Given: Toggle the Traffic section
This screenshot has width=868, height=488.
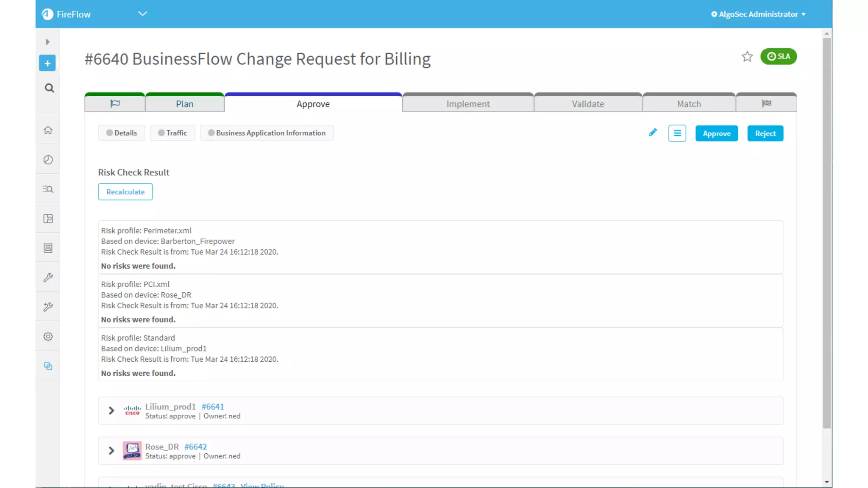Looking at the screenshot, I should tap(172, 133).
